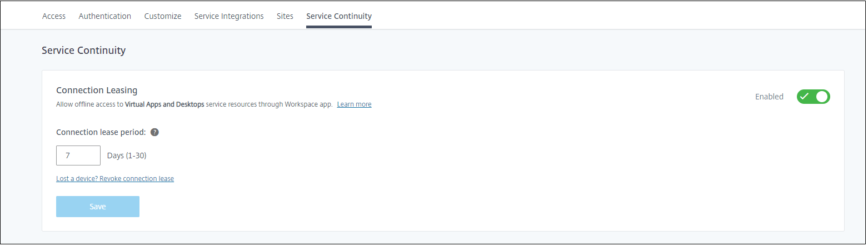The height and width of the screenshot is (246, 868).
Task: Click the connection lease period help icon
Action: 155,132
